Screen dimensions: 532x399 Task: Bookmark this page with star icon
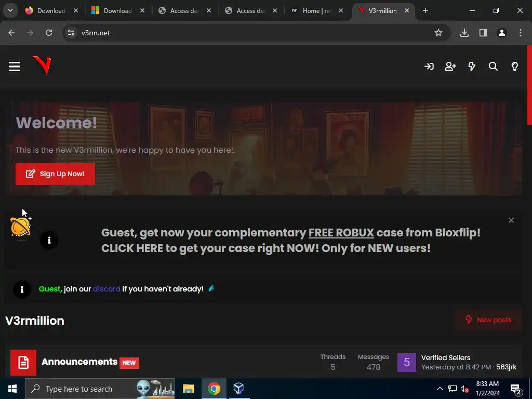point(438,33)
